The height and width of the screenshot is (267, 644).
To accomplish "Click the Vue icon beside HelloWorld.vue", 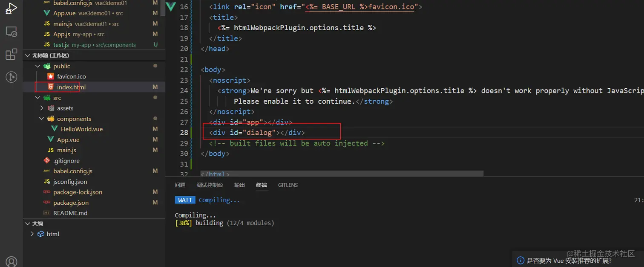I will point(54,129).
